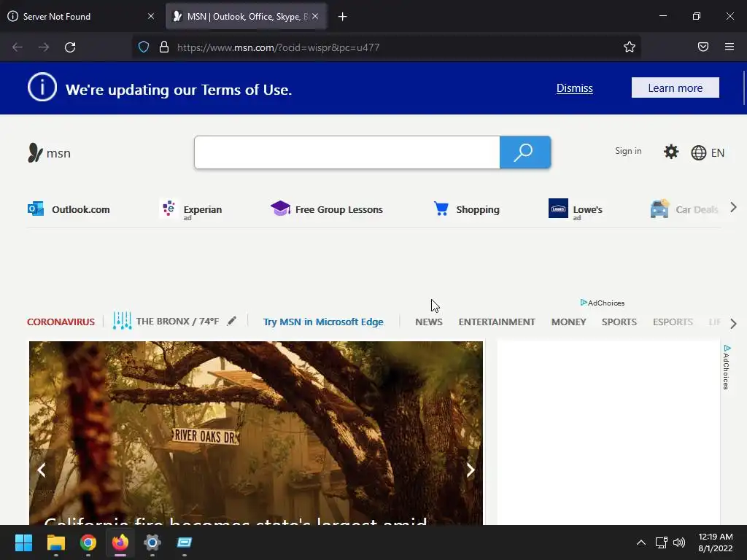This screenshot has height=560, width=747.
Task: Bookmark this page with the star icon
Action: [x=630, y=47]
